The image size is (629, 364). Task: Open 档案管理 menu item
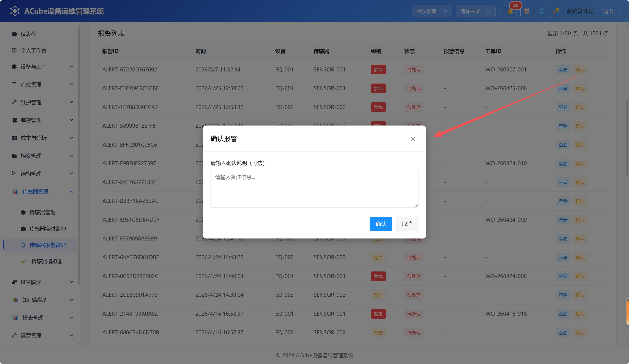coord(40,156)
